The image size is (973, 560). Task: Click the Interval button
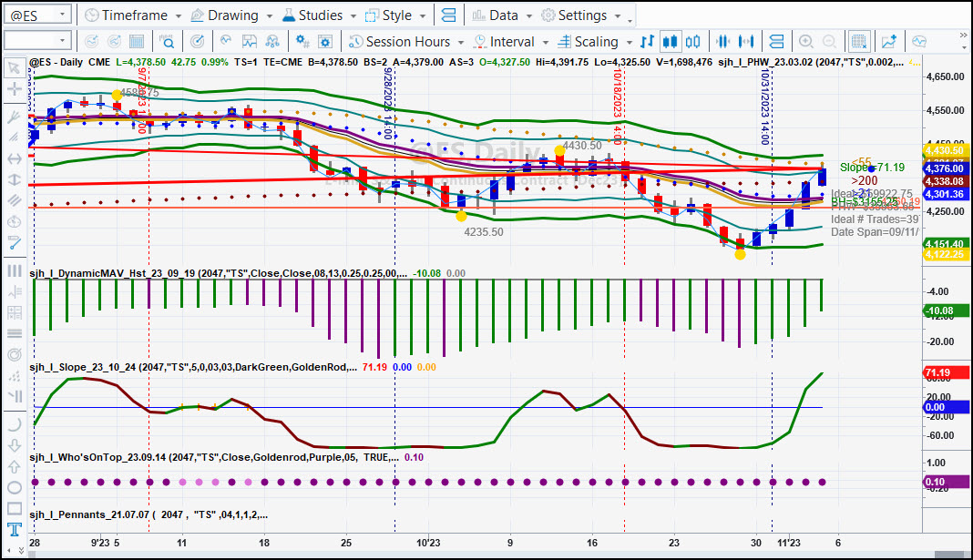click(x=504, y=42)
